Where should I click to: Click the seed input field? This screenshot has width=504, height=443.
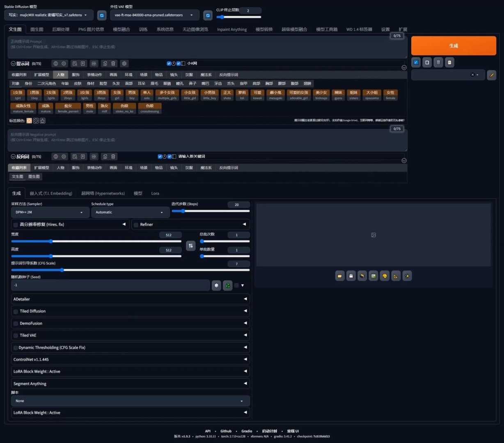(x=111, y=285)
